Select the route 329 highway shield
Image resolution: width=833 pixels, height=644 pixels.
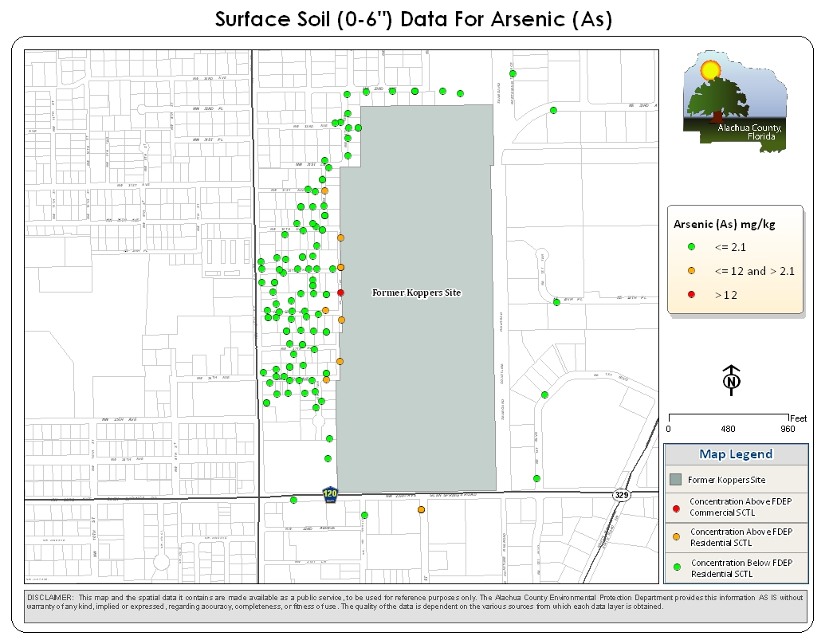(621, 495)
